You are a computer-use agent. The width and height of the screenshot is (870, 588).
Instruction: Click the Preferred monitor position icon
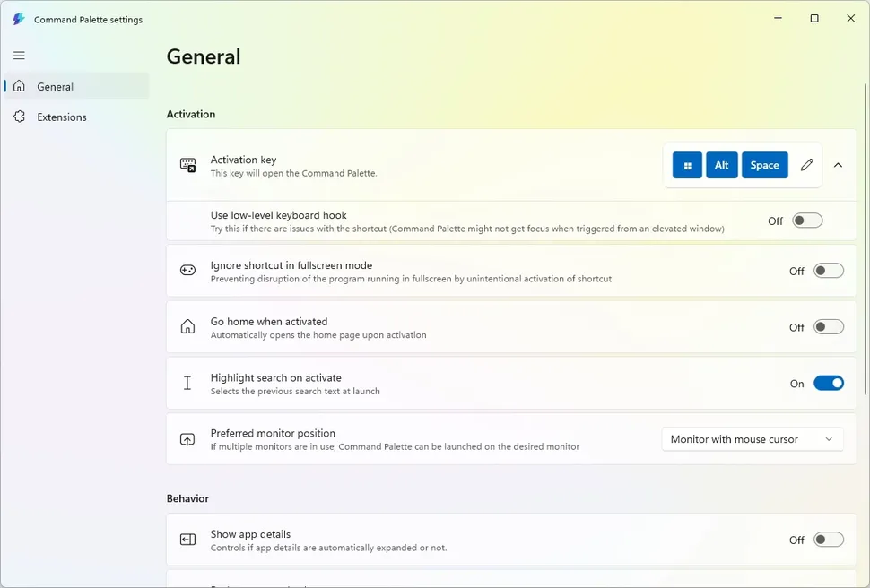pyautogui.click(x=187, y=439)
